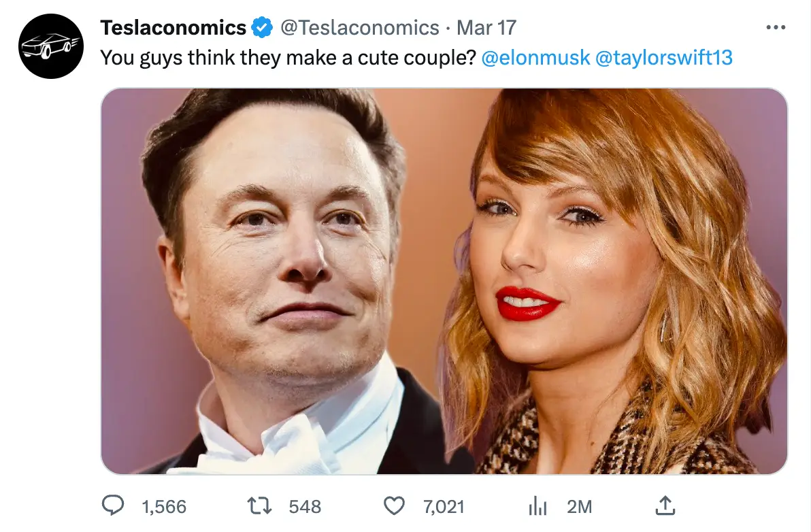The width and height of the screenshot is (811, 532).
Task: Open the @Teslaconomics handle link
Action: pyautogui.click(x=360, y=28)
